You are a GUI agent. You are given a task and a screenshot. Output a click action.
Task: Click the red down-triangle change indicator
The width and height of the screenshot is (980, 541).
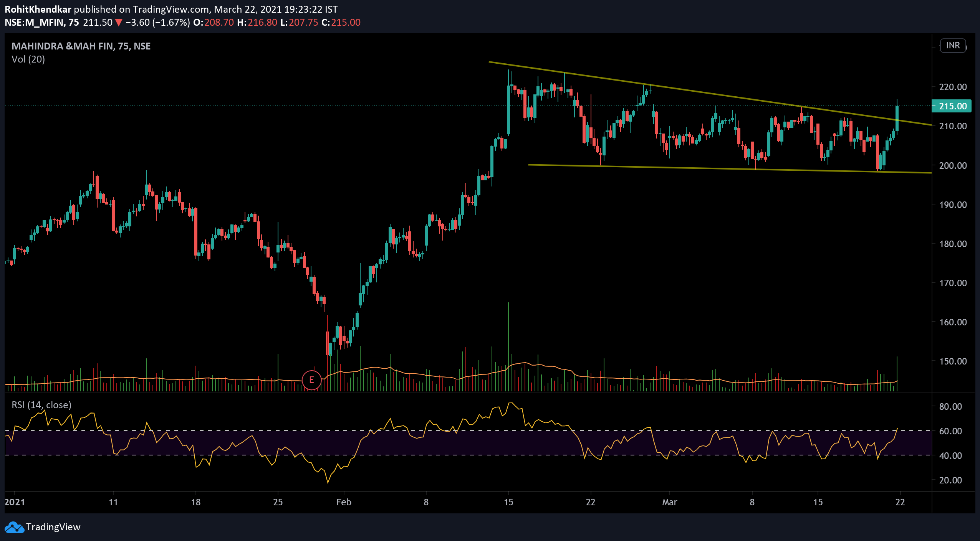coord(119,23)
